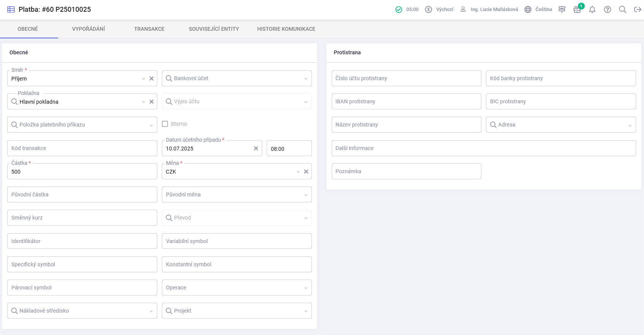Open Související entity tab
Image resolution: width=644 pixels, height=335 pixels.
(x=214, y=29)
